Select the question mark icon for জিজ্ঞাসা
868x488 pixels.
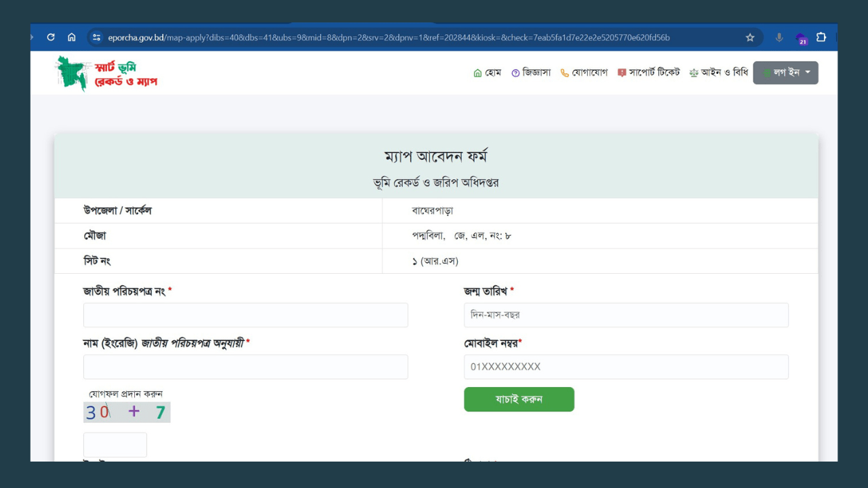[x=515, y=73]
